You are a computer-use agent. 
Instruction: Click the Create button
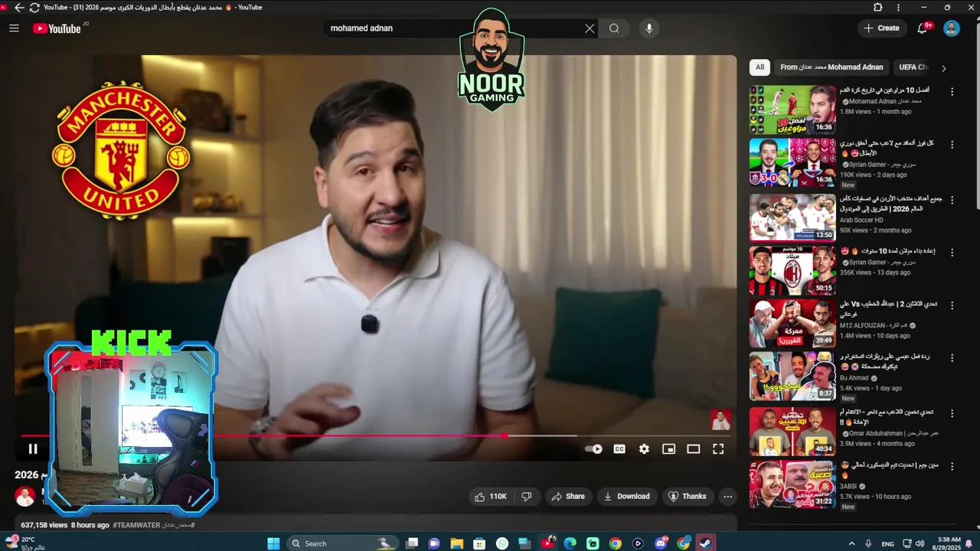[x=881, y=28]
